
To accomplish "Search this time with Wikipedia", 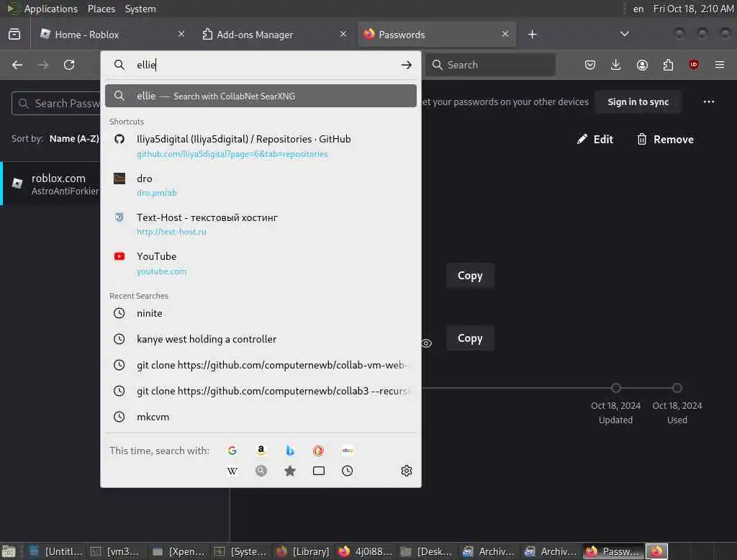I will point(232,471).
